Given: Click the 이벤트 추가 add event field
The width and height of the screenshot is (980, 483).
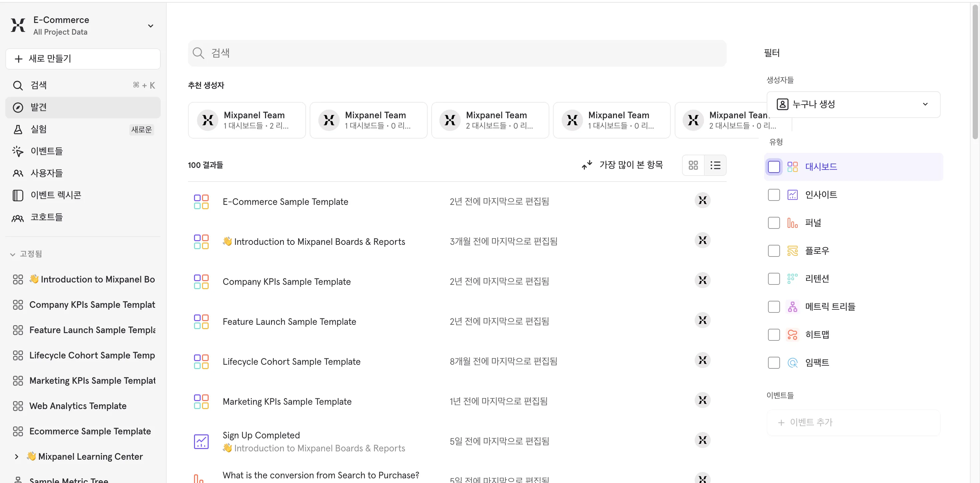Looking at the screenshot, I should click(853, 422).
